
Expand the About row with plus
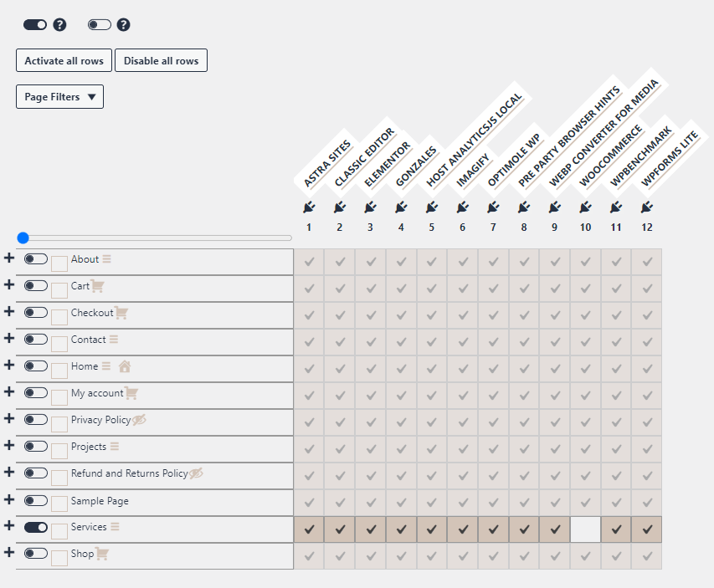8,258
